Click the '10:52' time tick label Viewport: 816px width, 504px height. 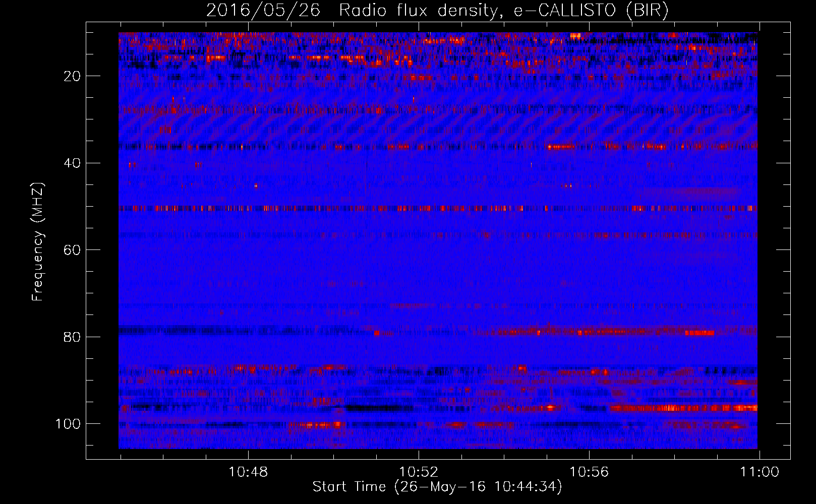coord(419,472)
